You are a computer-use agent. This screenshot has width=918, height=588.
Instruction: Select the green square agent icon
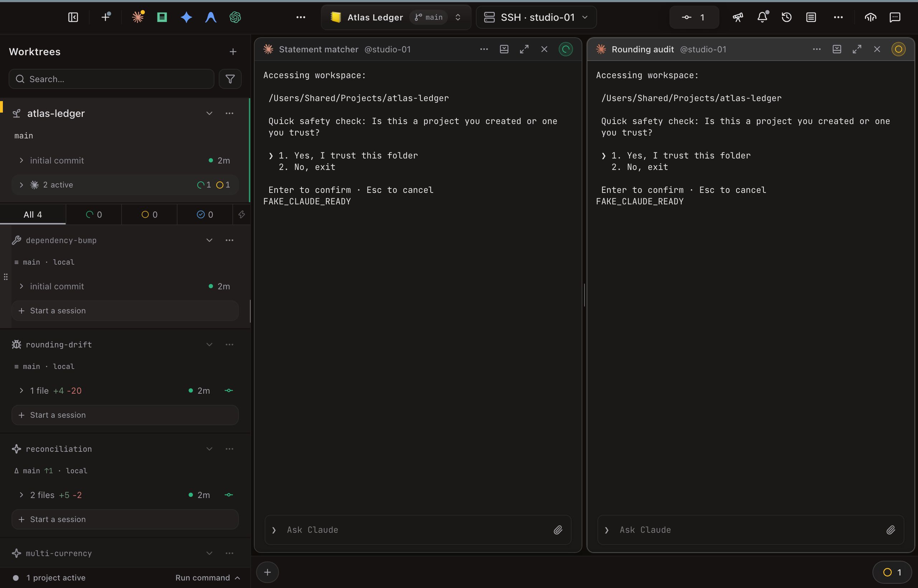[x=162, y=17]
